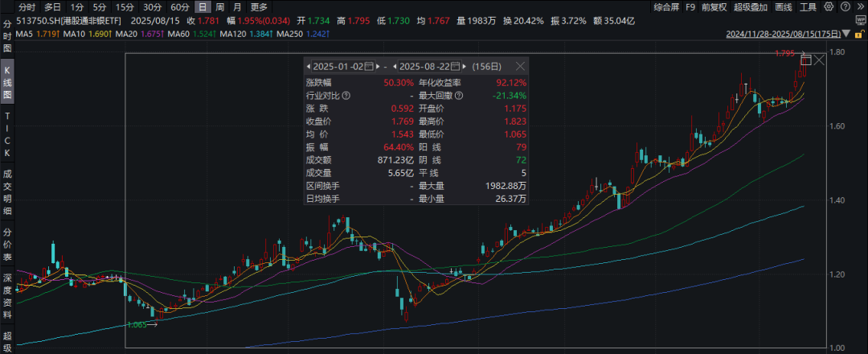This screenshot has width=868, height=354.
Task: Open start date calendar picker icon
Action: pos(369,67)
